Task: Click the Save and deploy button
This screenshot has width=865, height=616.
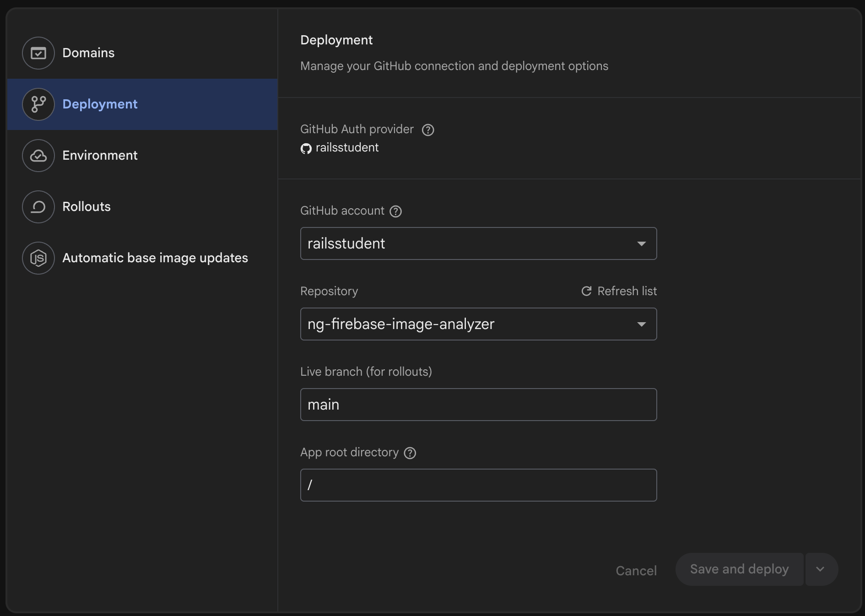Action: (x=739, y=569)
